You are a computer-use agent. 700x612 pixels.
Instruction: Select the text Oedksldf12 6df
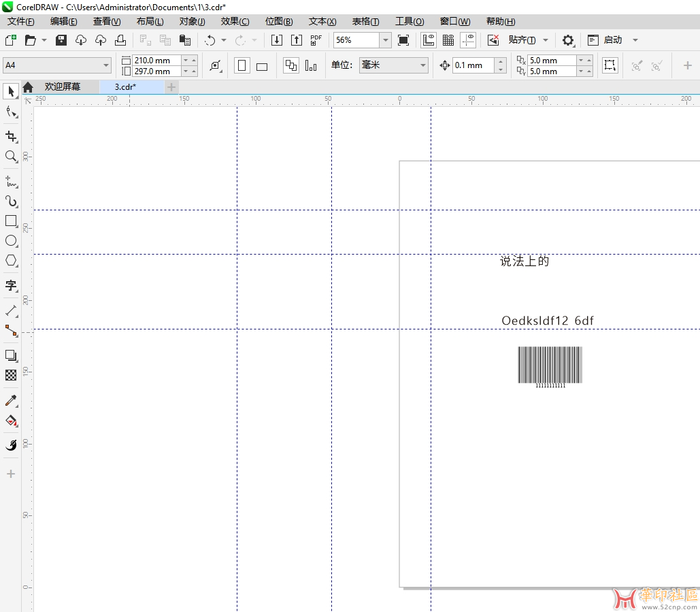pos(548,320)
